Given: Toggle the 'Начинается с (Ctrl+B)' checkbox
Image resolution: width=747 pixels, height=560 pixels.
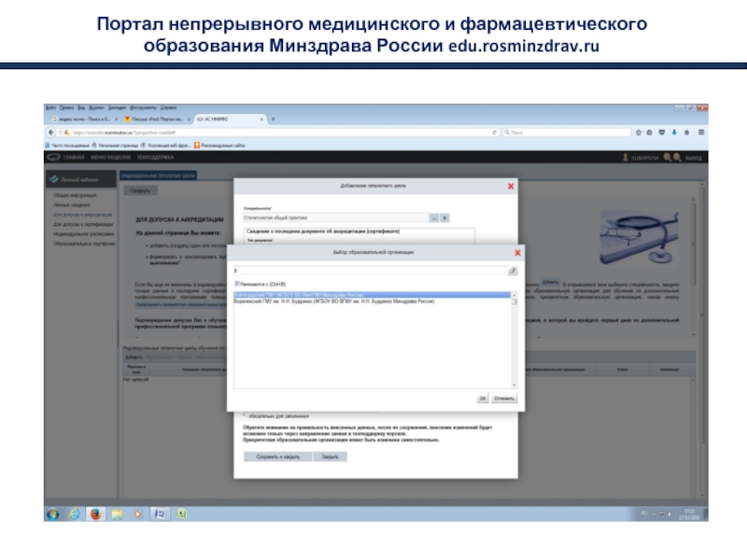Looking at the screenshot, I should [237, 284].
